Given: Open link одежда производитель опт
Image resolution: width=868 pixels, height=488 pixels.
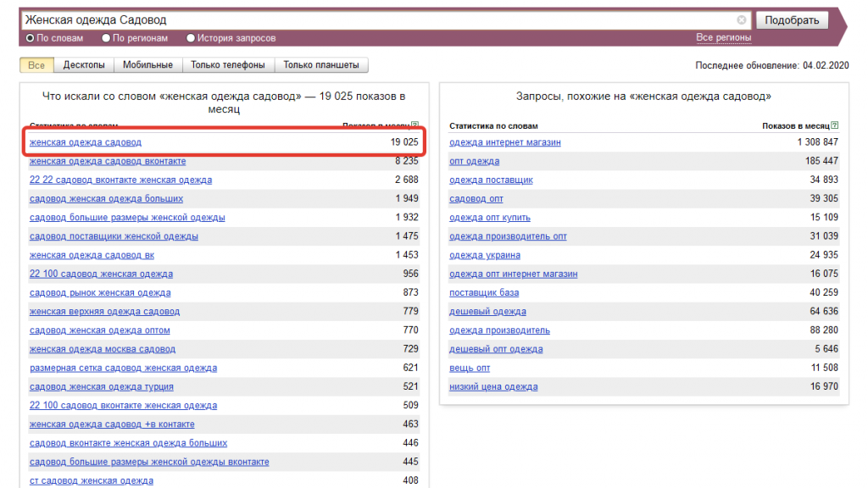Looking at the screenshot, I should (x=509, y=236).
